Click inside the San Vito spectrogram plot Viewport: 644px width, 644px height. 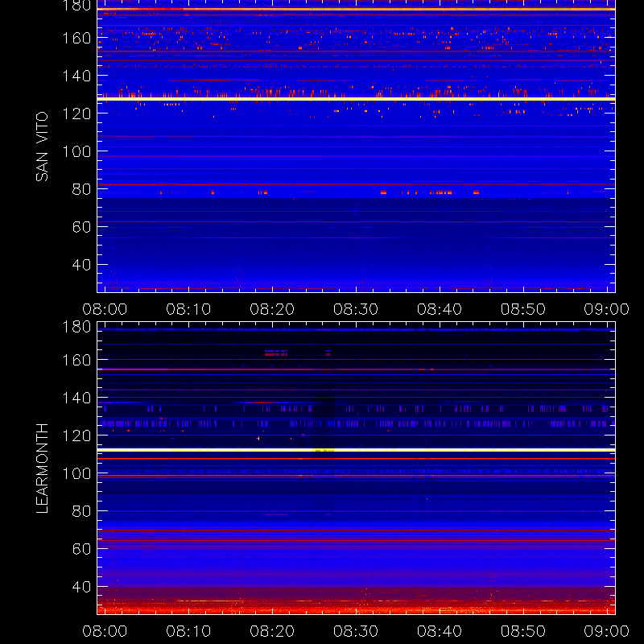(356, 147)
